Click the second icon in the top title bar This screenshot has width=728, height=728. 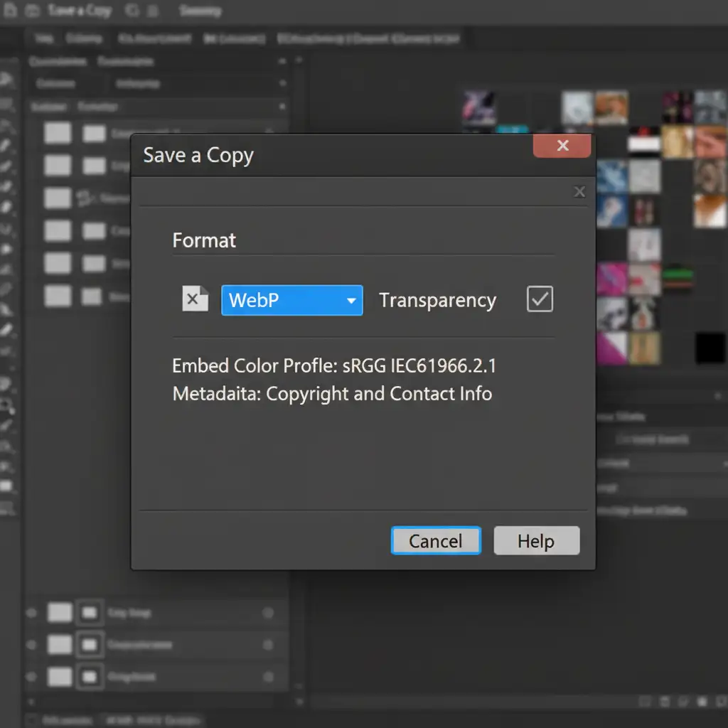32,11
